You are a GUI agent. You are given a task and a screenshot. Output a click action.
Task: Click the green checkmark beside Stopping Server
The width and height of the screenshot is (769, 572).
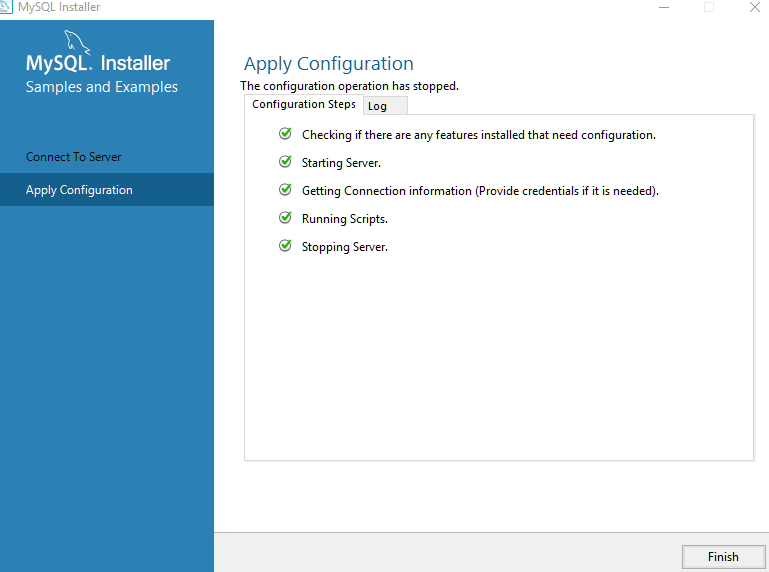pyautogui.click(x=285, y=246)
